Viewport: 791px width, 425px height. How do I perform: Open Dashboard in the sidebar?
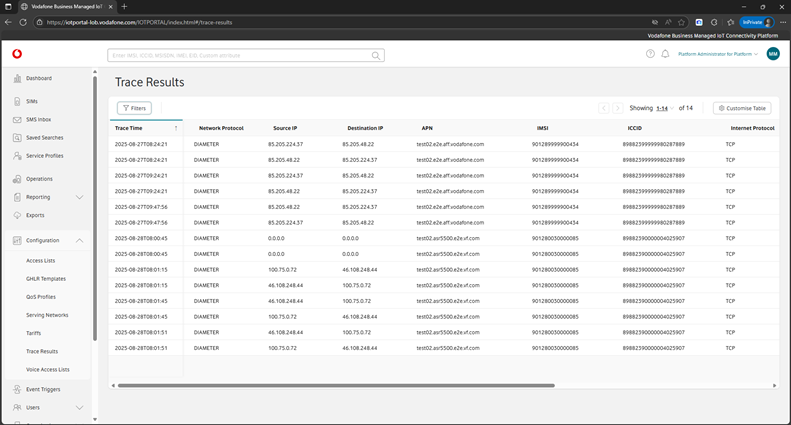click(x=39, y=78)
